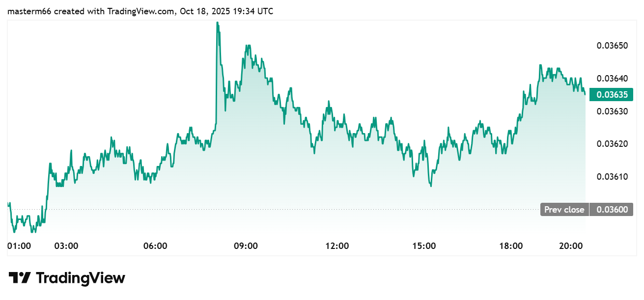Click the 0.03650 price axis label
The width and height of the screenshot is (644, 300).
(612, 46)
